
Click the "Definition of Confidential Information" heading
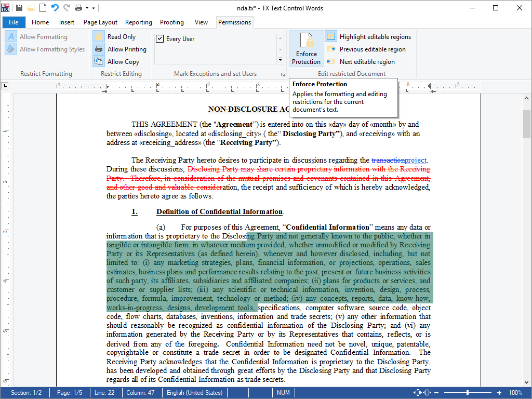tap(219, 212)
